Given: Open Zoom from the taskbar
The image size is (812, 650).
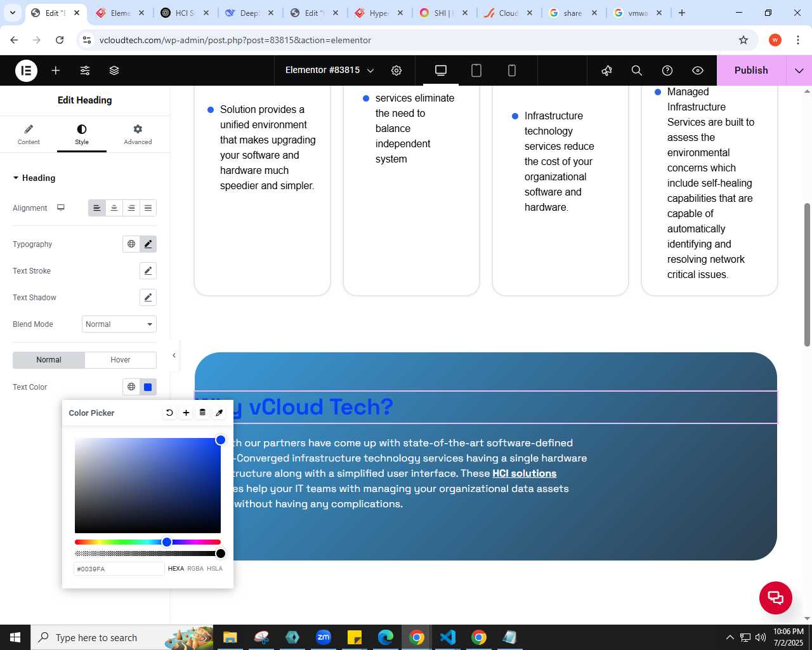Looking at the screenshot, I should (x=324, y=637).
